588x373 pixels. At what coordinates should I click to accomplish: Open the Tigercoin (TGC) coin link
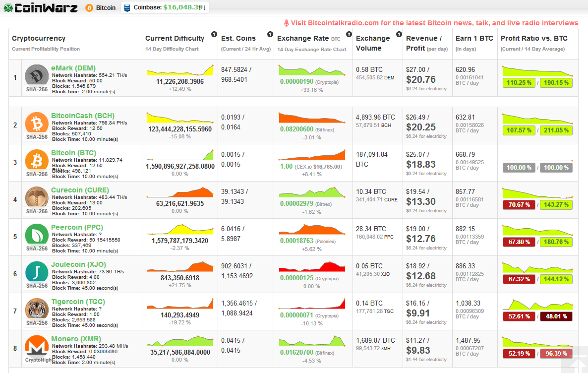pyautogui.click(x=78, y=302)
